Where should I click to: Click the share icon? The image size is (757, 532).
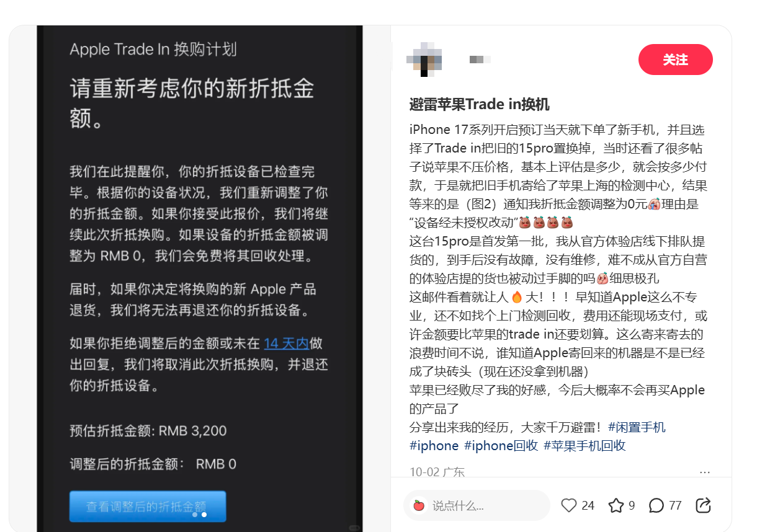[x=703, y=506]
